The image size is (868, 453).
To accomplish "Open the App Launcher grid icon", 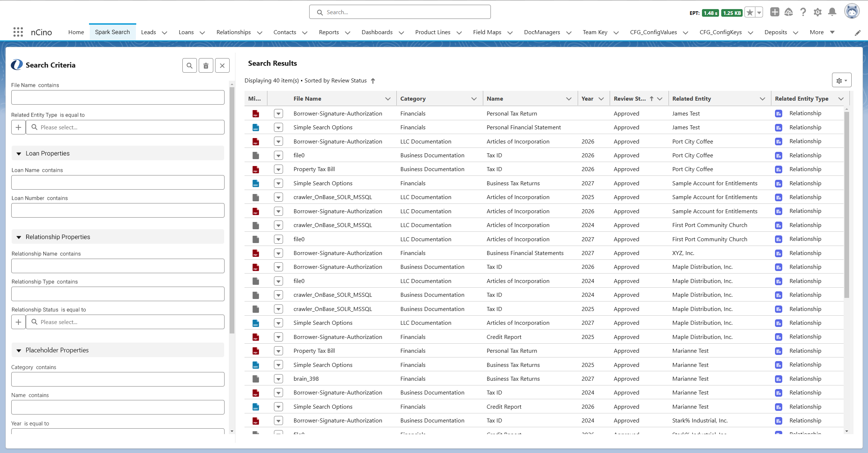I will point(18,32).
